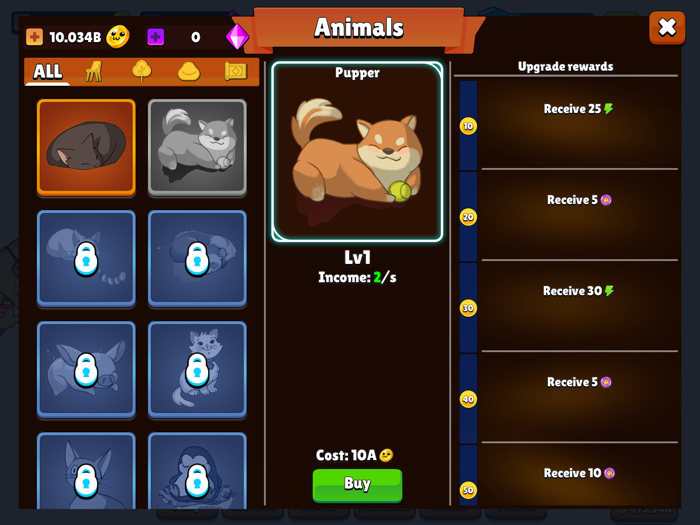Image resolution: width=700 pixels, height=525 pixels.
Task: Select the rug category filter tab
Action: tap(236, 71)
